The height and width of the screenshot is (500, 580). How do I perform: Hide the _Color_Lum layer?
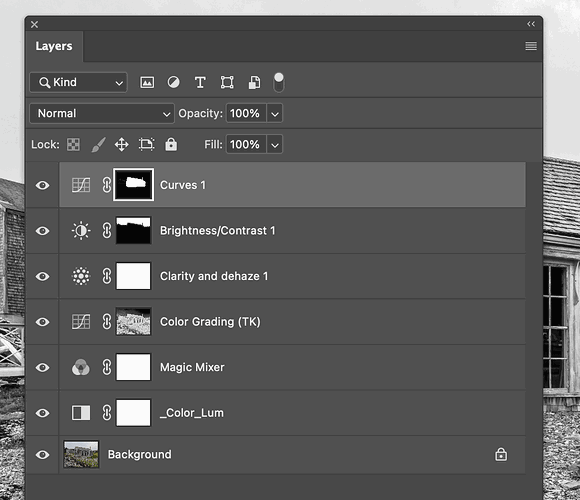pos(43,413)
